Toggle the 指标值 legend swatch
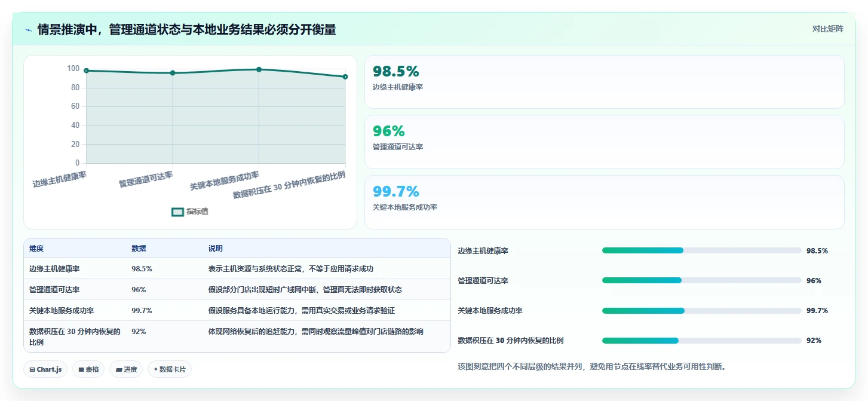 (x=177, y=212)
